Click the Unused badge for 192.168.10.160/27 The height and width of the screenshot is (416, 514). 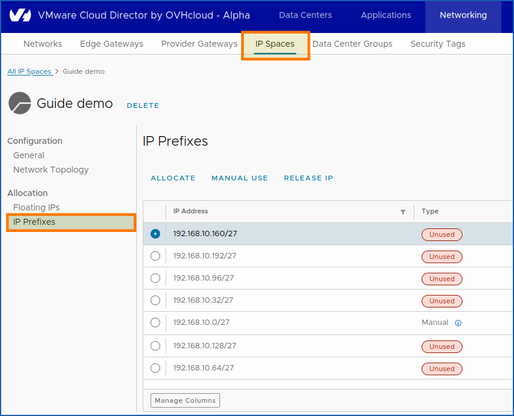(442, 235)
